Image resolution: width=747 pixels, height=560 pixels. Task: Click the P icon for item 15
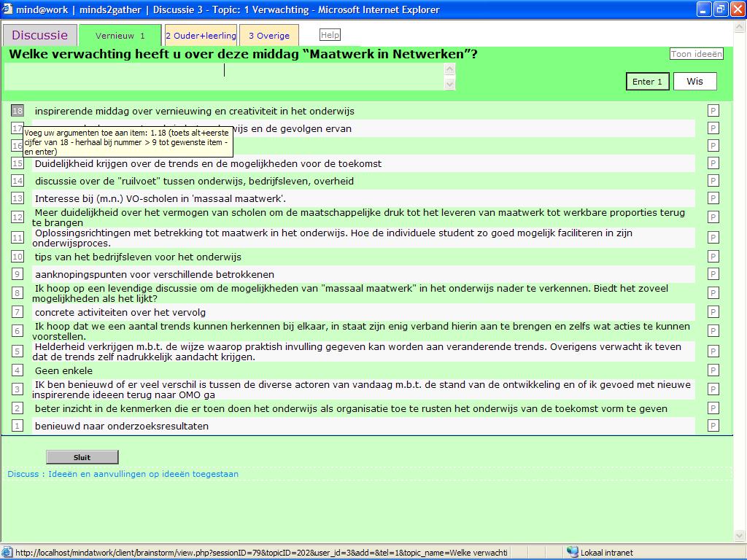coord(713,163)
